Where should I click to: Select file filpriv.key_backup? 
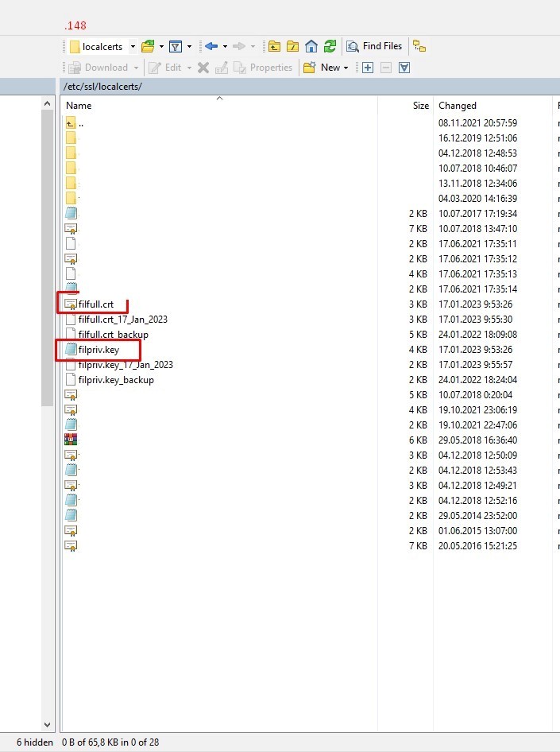(x=116, y=380)
